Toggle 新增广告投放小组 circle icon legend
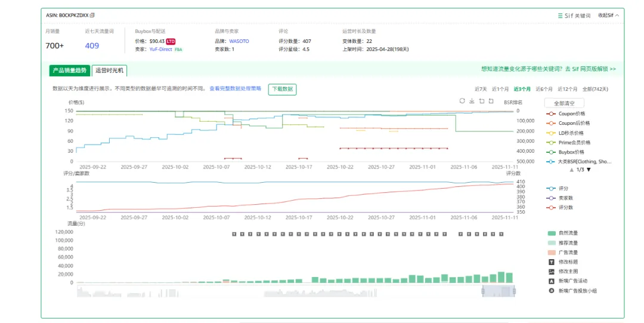This screenshot has width=644, height=323. point(552,291)
